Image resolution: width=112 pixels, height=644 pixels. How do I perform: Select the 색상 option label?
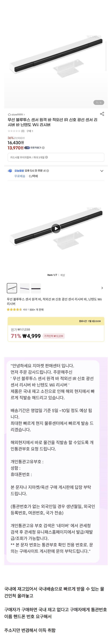[x=63, y=275]
